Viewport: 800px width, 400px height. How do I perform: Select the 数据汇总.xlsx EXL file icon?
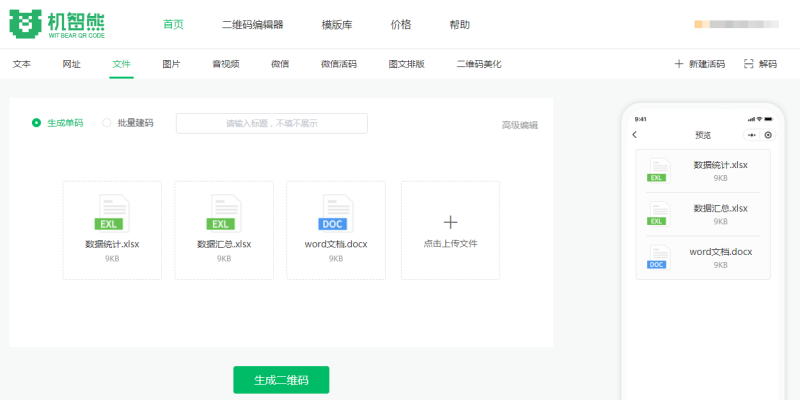point(224,213)
